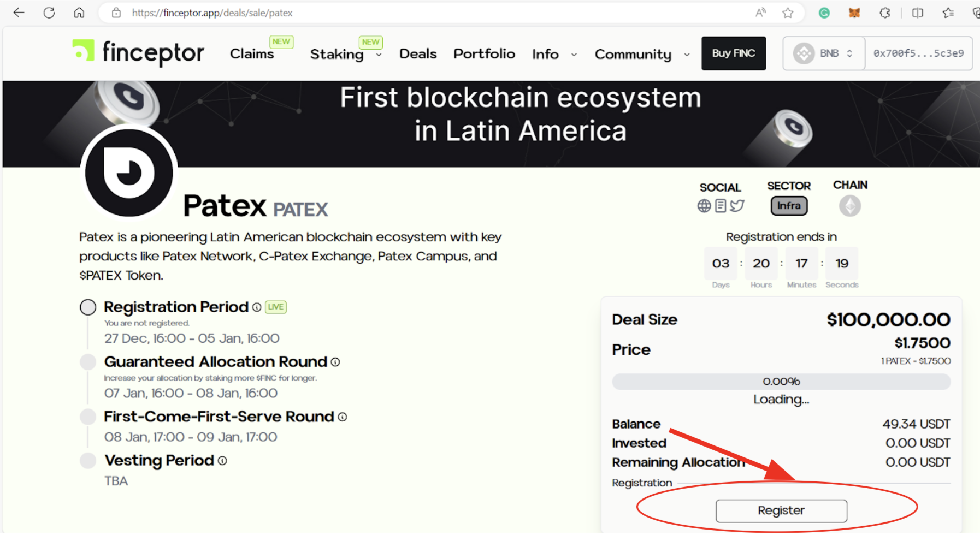Go to the Deals page

click(418, 54)
